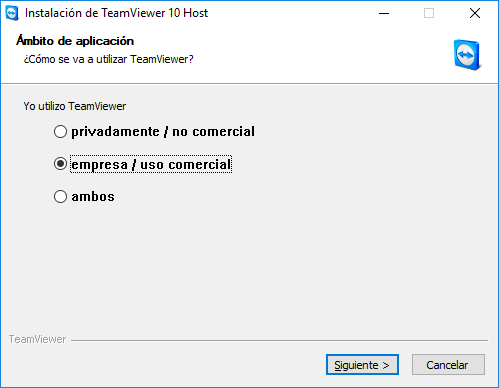Choose the "empresa / uso comercial" radio circle
The width and height of the screenshot is (499, 388).
60,164
